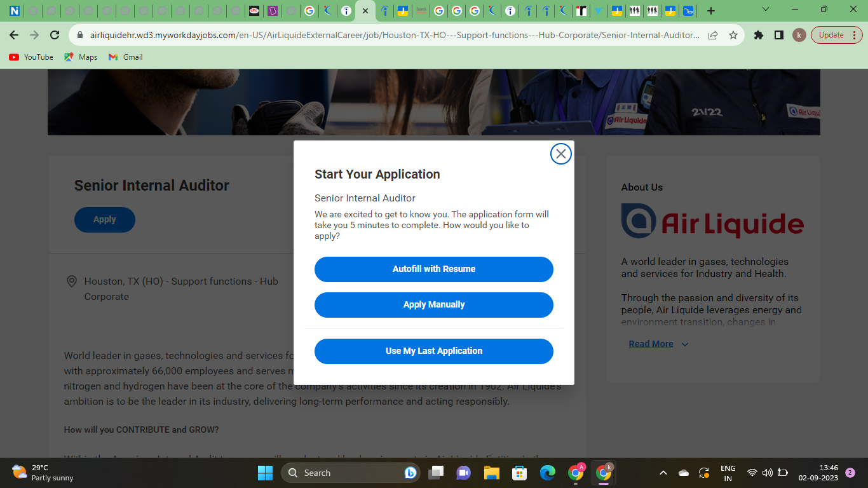This screenshot has width=868, height=488.
Task: Close the active browser tab
Action: tap(365, 11)
